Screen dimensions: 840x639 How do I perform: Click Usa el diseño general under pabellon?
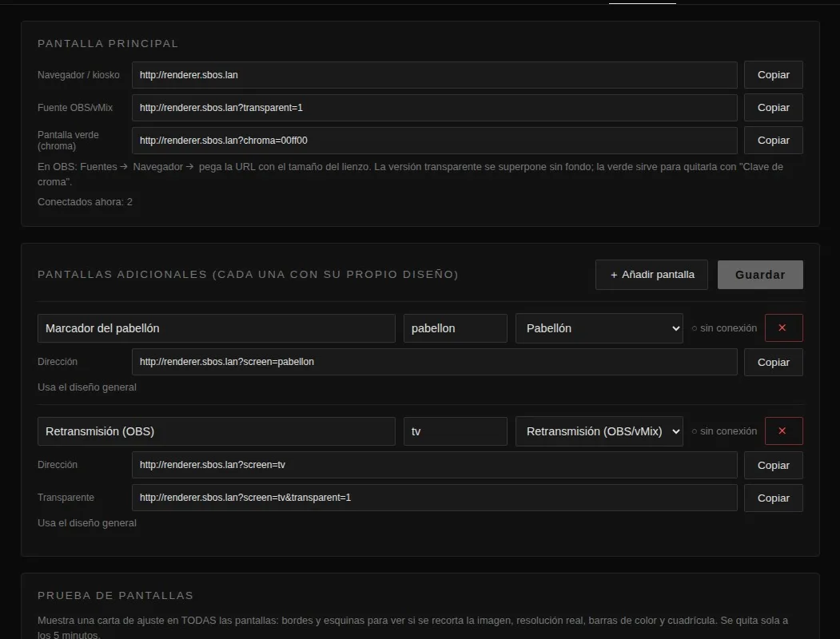87,387
